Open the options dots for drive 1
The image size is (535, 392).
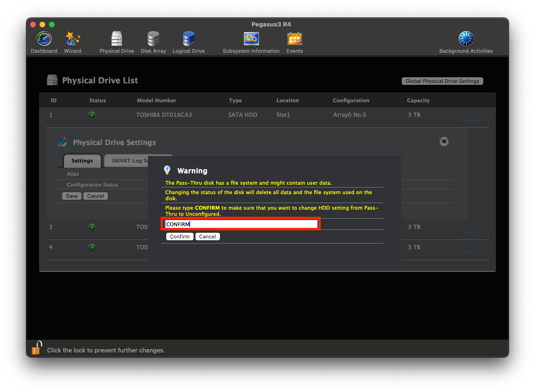click(x=470, y=120)
